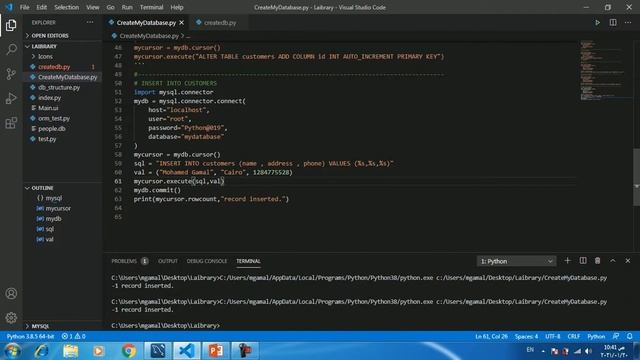
Task: Open the Terminal menu
Action: [151, 7]
